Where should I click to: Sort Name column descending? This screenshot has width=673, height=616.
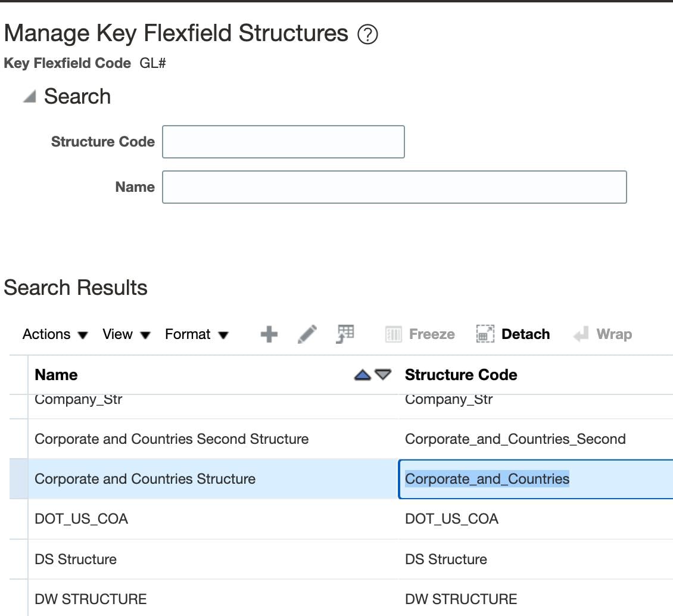[383, 375]
